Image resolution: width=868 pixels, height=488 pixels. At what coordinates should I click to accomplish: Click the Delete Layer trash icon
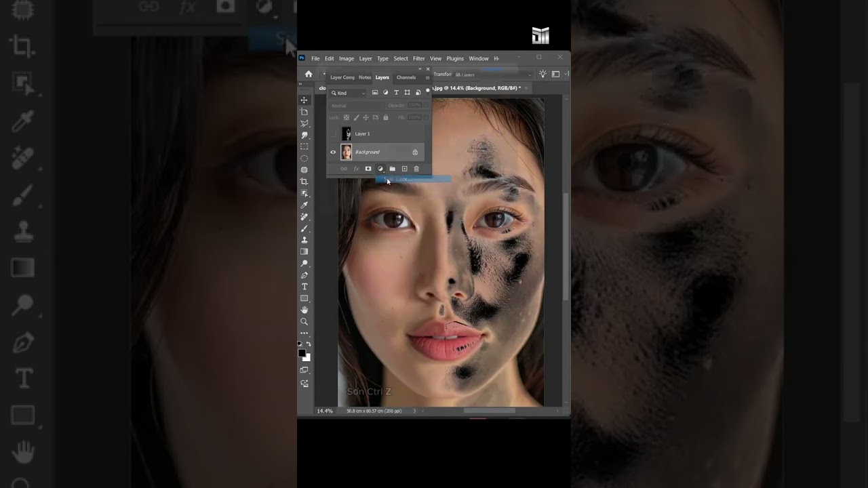point(416,169)
